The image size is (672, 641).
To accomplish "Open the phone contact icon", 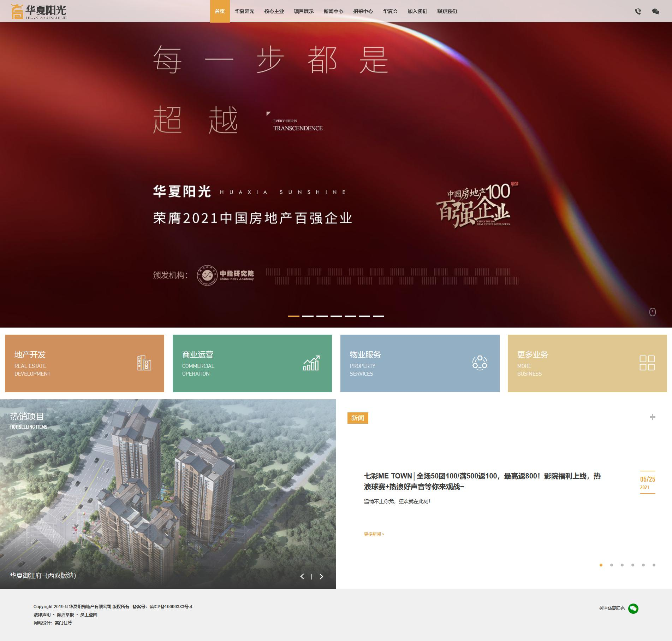I will (638, 11).
